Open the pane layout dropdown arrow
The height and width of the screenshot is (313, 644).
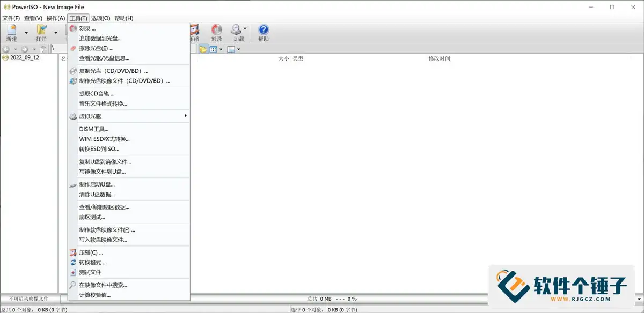(x=238, y=49)
